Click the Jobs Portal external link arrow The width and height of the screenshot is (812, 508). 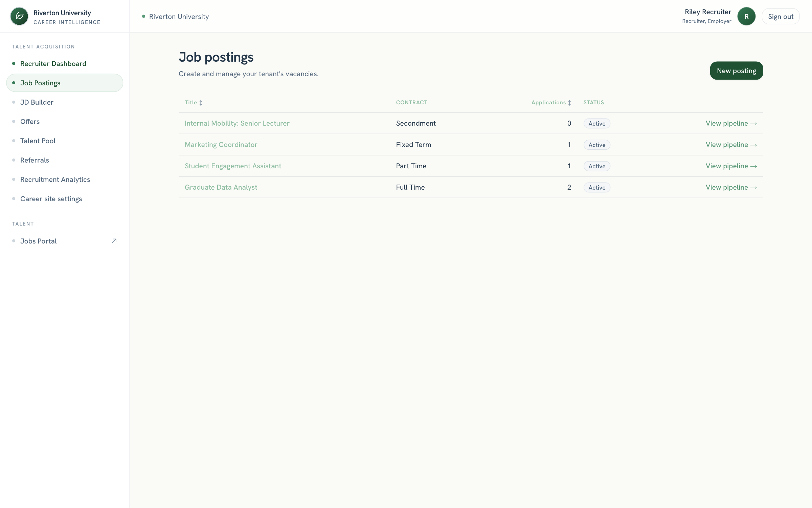(x=114, y=241)
